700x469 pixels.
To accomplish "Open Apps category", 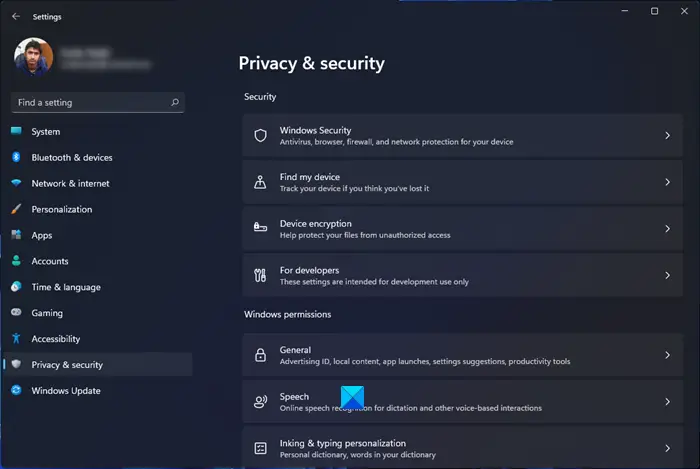I will pyautogui.click(x=97, y=235).
